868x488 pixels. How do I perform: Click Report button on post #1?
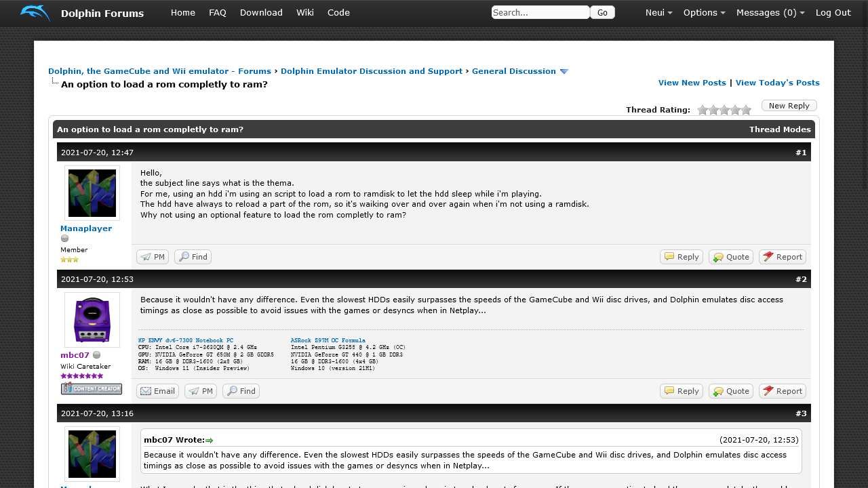click(782, 257)
